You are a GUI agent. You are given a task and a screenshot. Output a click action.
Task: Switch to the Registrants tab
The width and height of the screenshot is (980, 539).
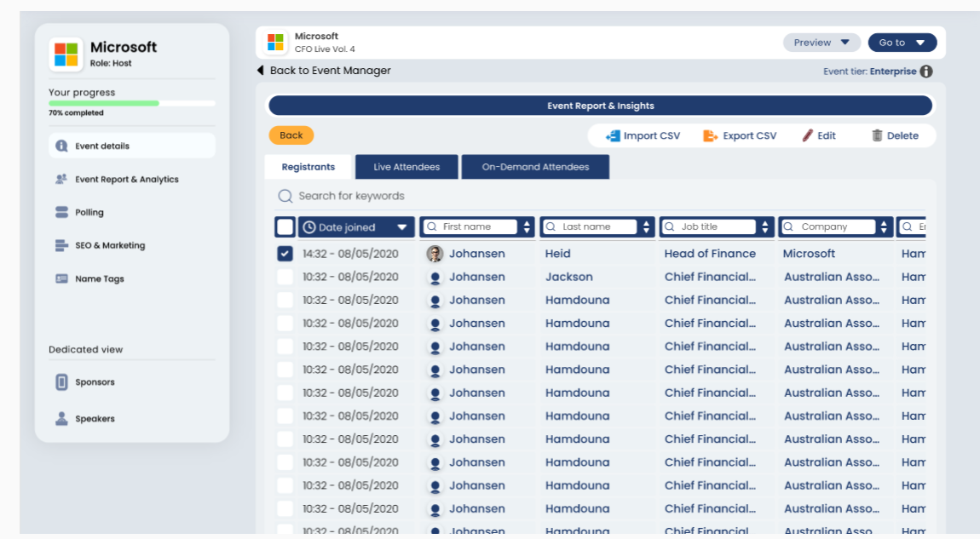(308, 167)
